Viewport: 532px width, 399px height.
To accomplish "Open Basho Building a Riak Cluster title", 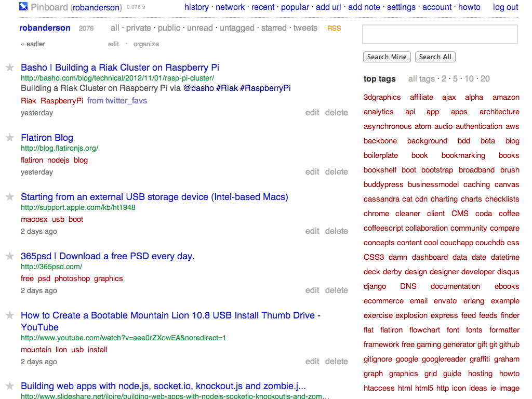I will click(120, 68).
